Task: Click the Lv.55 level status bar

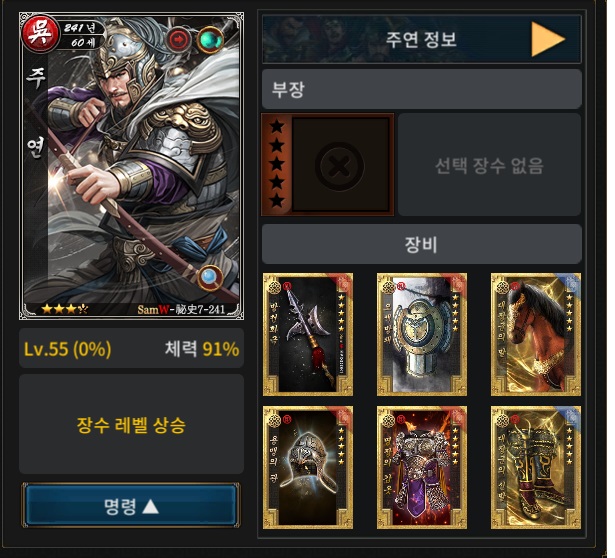Action: (131, 348)
